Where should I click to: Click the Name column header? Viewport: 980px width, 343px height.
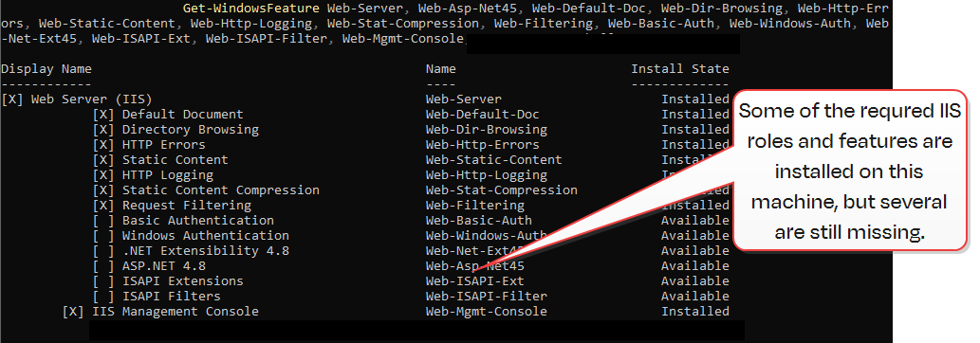[440, 69]
